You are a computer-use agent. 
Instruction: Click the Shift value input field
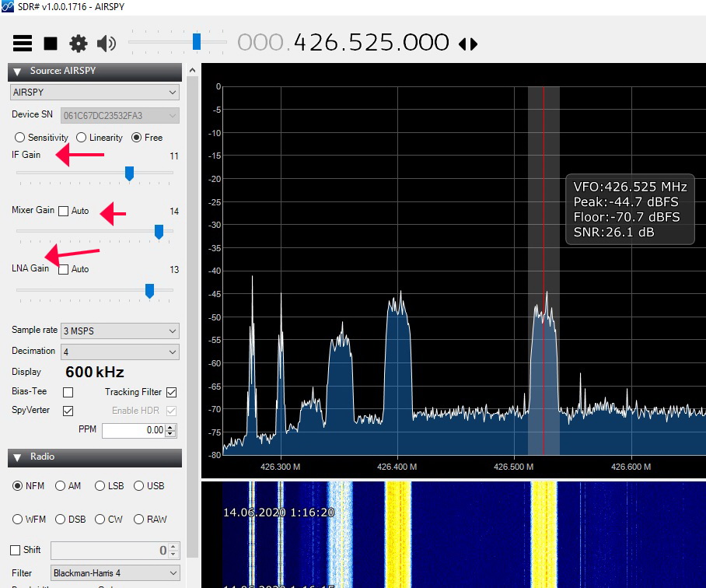(x=110, y=551)
